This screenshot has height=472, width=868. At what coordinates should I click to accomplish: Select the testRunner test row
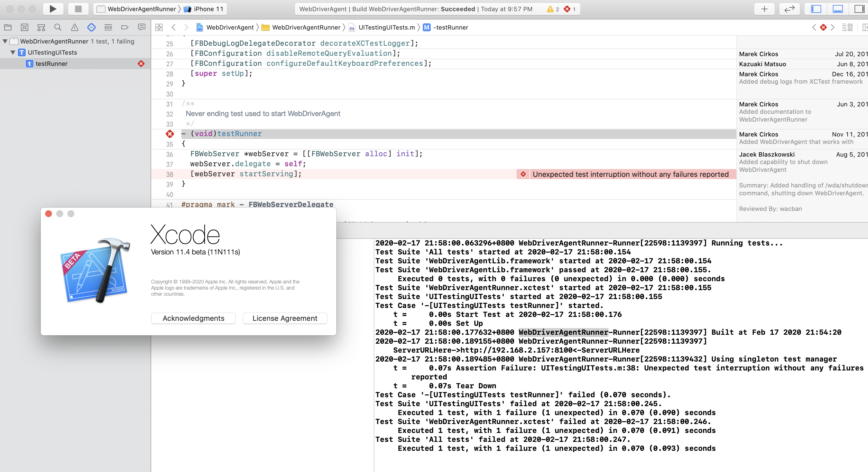coord(75,64)
